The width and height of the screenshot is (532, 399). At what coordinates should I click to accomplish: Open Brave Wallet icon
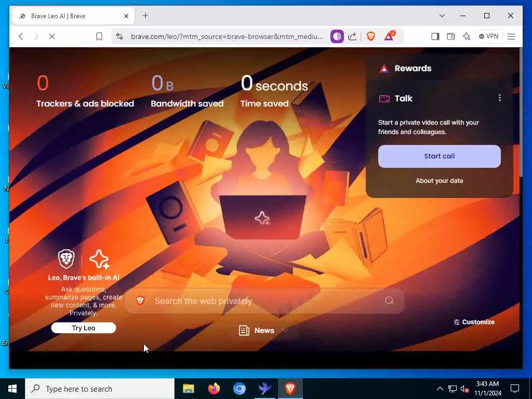click(451, 36)
